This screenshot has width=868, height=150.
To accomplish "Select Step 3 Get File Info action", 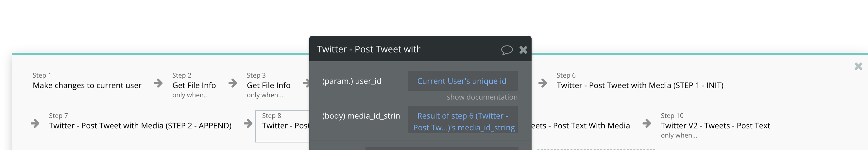I will tap(268, 85).
